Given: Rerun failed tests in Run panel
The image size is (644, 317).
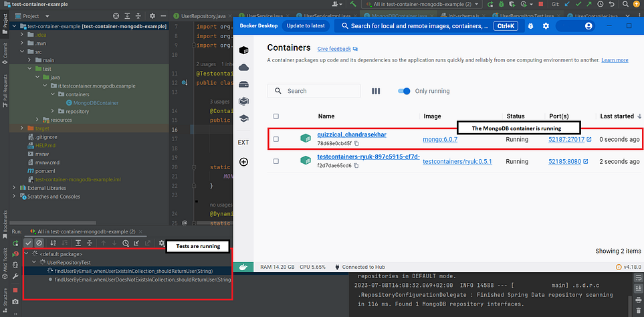Looking at the screenshot, I should tap(15, 254).
